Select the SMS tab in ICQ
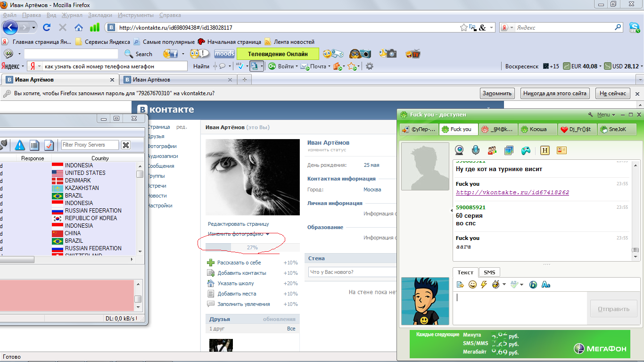Viewport: 644px width, 362px height. (x=489, y=272)
